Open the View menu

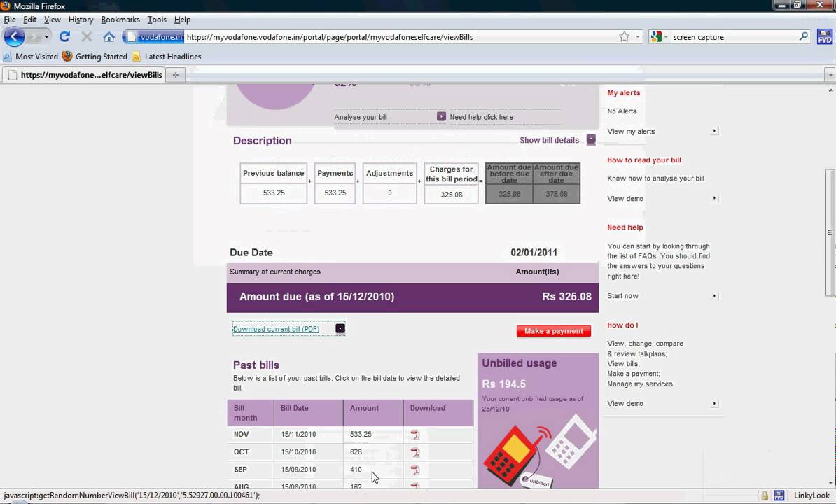click(x=53, y=19)
